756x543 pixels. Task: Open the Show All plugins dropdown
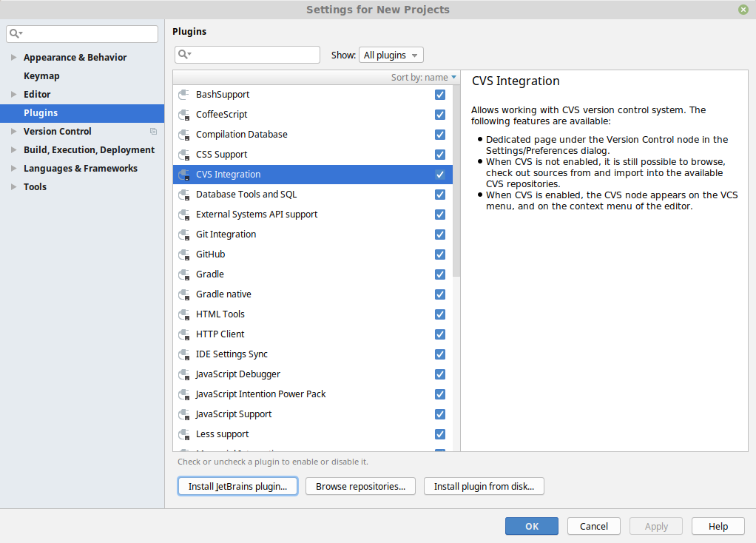coord(391,55)
